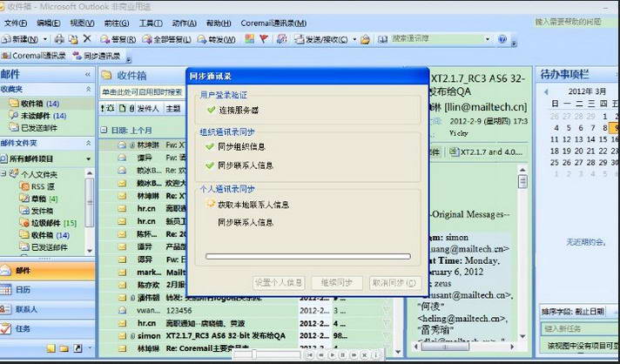Click the Coremail通讯录 toolbar button
The height and width of the screenshot is (364, 620).
(34, 56)
